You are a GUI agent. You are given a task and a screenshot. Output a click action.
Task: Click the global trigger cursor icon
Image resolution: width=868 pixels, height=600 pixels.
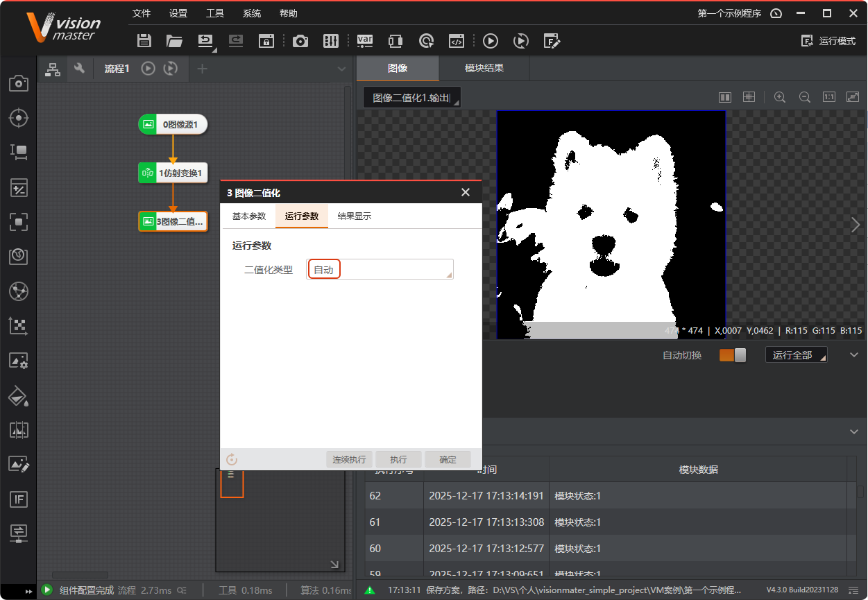[426, 41]
